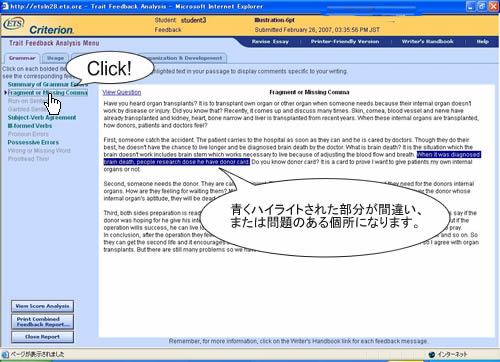Viewport: 500px width, 362px height.
Task: Open Summary of Grammar Errors
Action: 47,84
